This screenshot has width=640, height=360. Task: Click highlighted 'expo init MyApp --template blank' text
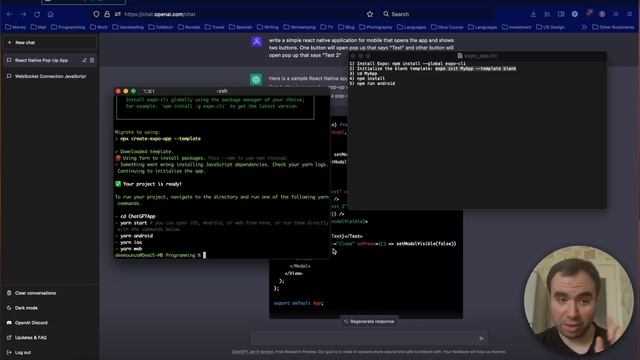point(476,69)
